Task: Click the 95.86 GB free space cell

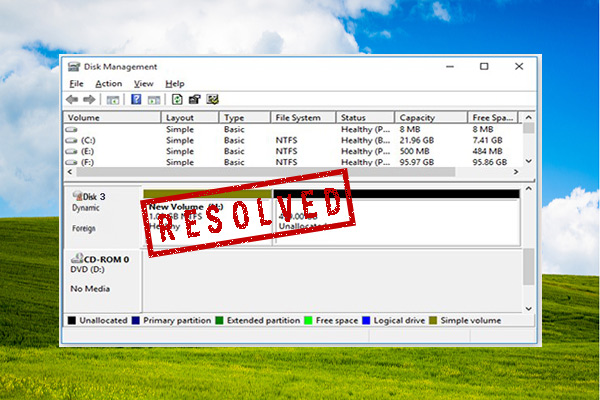Action: (x=489, y=162)
